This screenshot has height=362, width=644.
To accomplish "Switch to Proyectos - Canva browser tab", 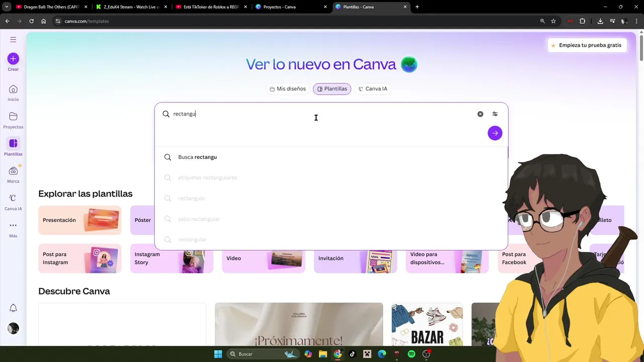I will 291,7.
